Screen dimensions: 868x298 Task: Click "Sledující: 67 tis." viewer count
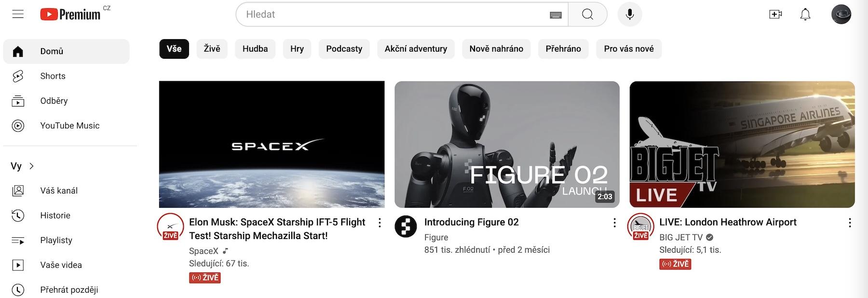pos(219,263)
